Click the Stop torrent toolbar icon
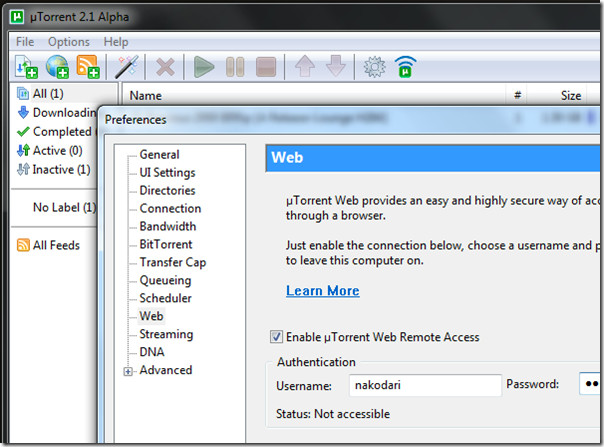The height and width of the screenshot is (447, 604). [266, 67]
